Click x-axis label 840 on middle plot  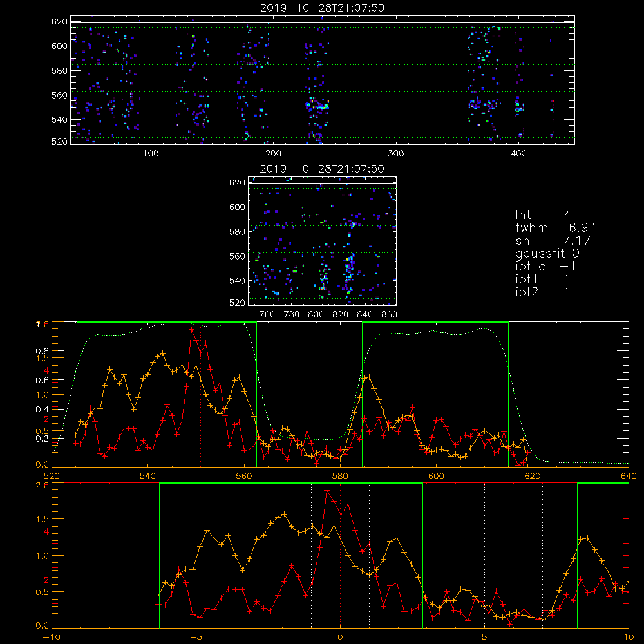tap(365, 315)
